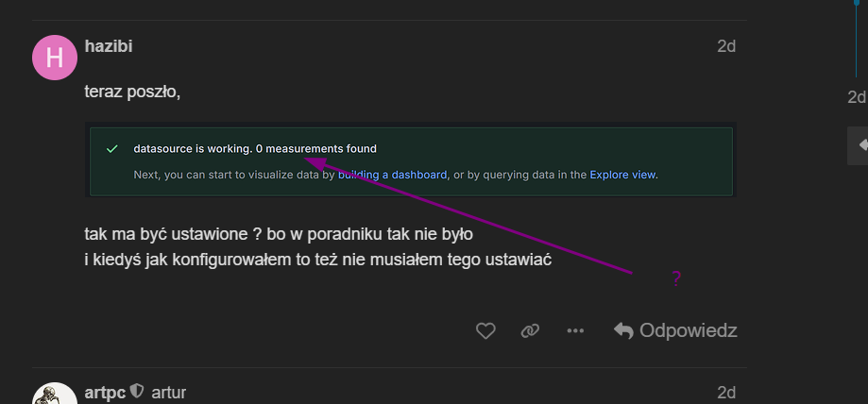Click the 2d label on the topic timeline
The height and width of the screenshot is (404, 868).
click(856, 96)
